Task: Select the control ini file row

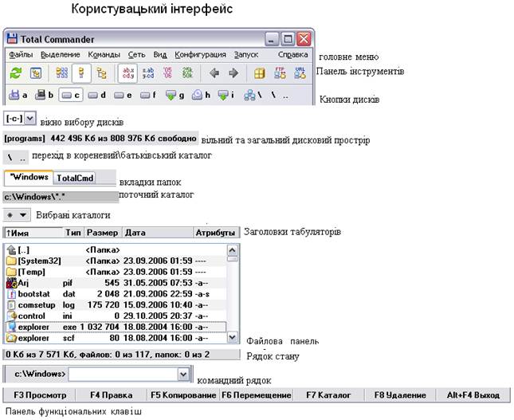Action: pyautogui.click(x=116, y=316)
